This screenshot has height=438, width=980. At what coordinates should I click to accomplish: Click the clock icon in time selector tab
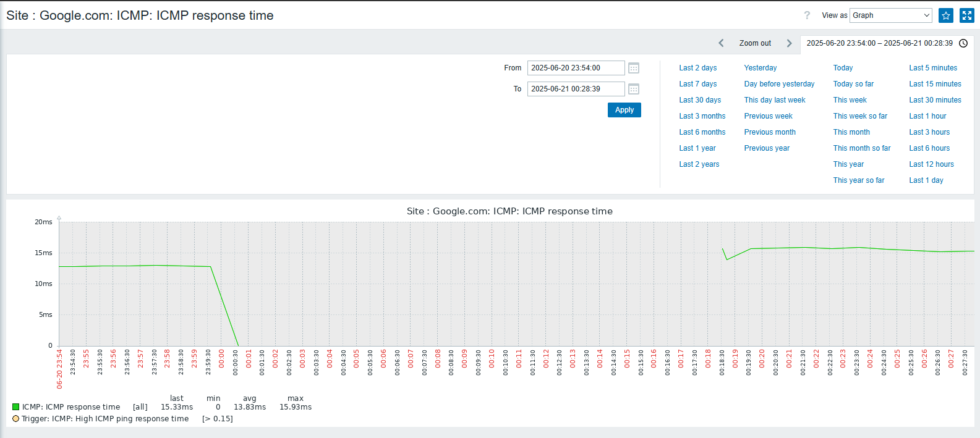tap(963, 43)
